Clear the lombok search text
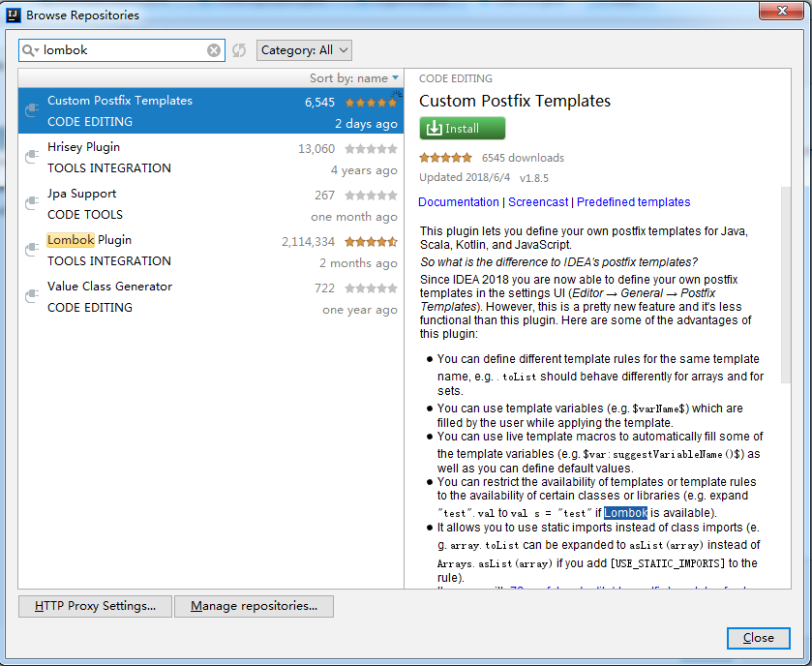The width and height of the screenshot is (812, 666). coord(213,50)
